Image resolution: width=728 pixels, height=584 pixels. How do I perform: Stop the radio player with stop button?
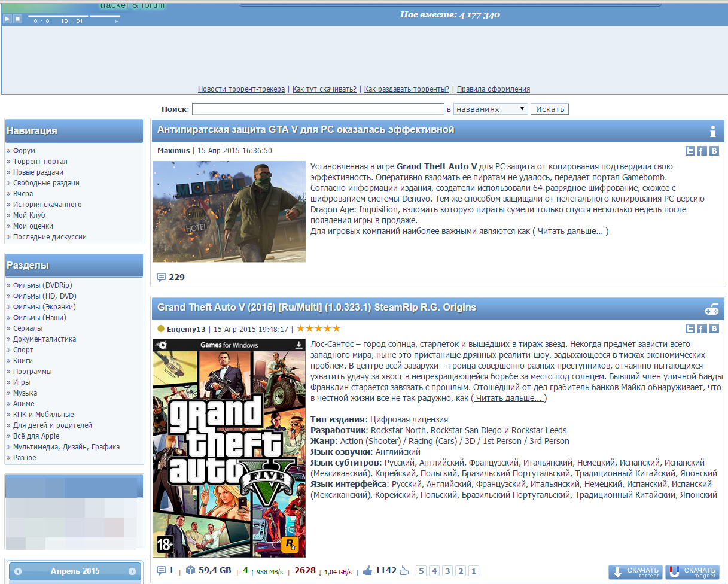[x=17, y=19]
